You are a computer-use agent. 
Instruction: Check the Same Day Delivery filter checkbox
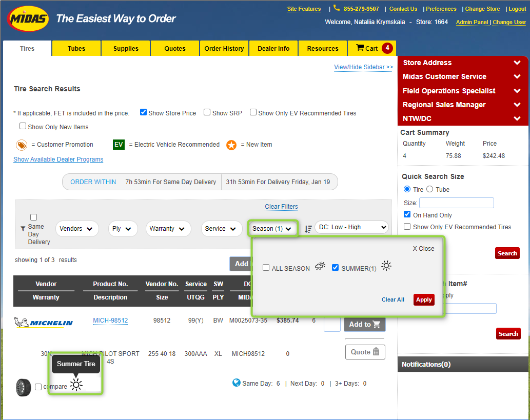[x=33, y=217]
